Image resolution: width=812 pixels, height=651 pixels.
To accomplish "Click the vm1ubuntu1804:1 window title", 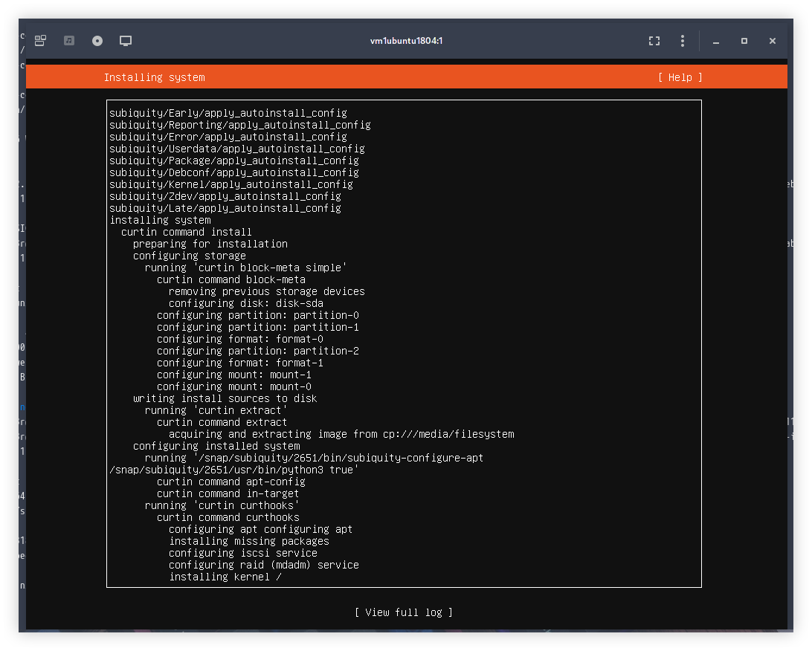I will (x=406, y=41).
